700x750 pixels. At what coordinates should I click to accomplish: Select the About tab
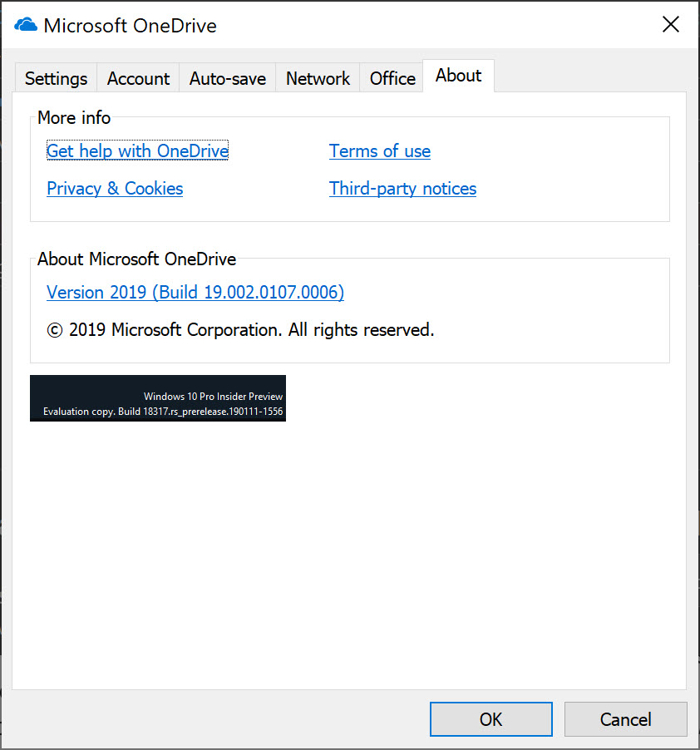click(458, 76)
